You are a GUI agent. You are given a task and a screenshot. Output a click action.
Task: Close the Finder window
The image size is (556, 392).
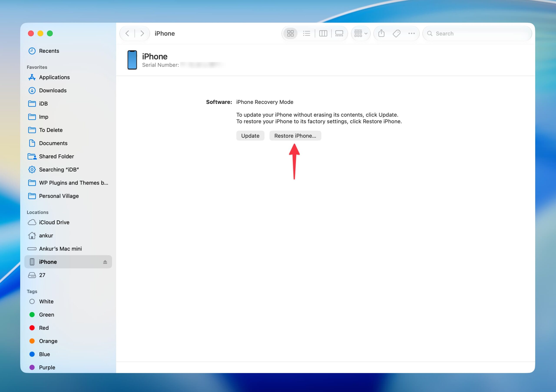pyautogui.click(x=31, y=33)
